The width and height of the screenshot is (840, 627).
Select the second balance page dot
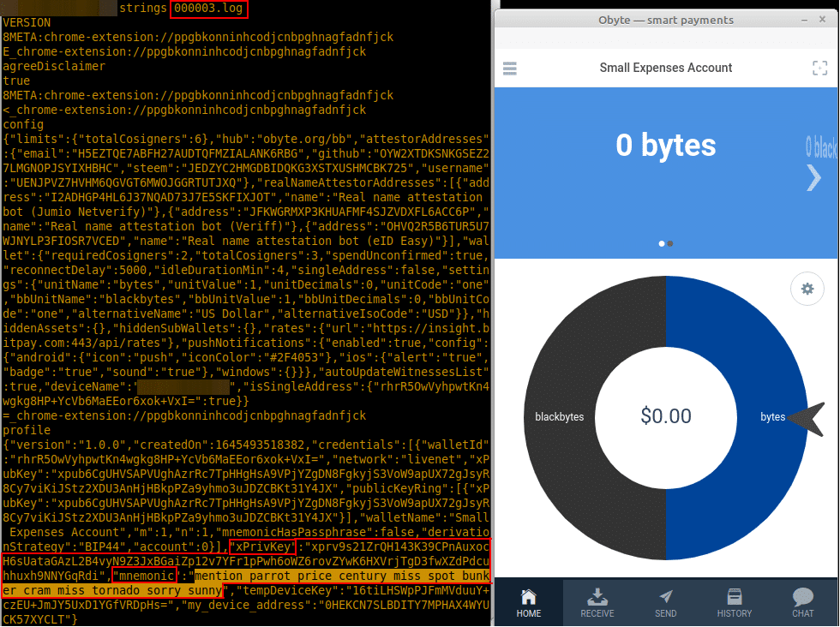point(670,243)
